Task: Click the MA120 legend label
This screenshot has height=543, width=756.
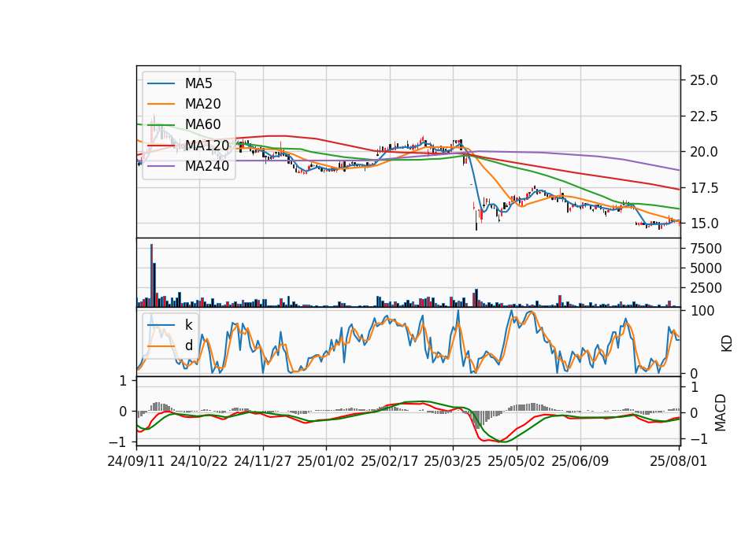Action: click(x=207, y=146)
